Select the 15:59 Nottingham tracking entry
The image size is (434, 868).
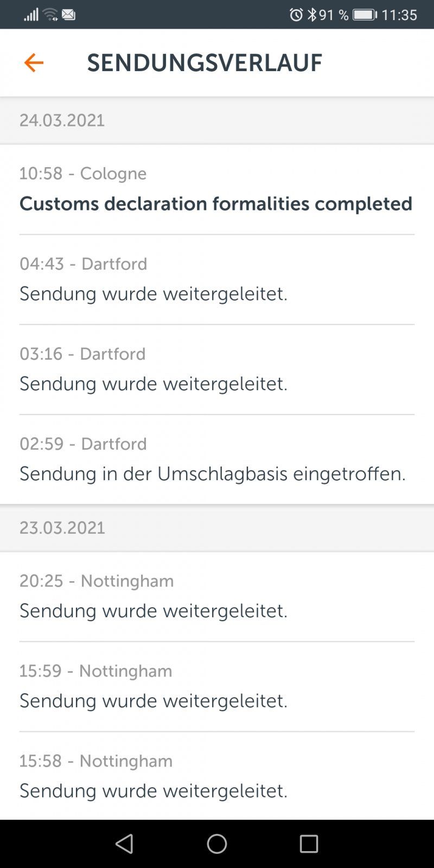tap(217, 686)
